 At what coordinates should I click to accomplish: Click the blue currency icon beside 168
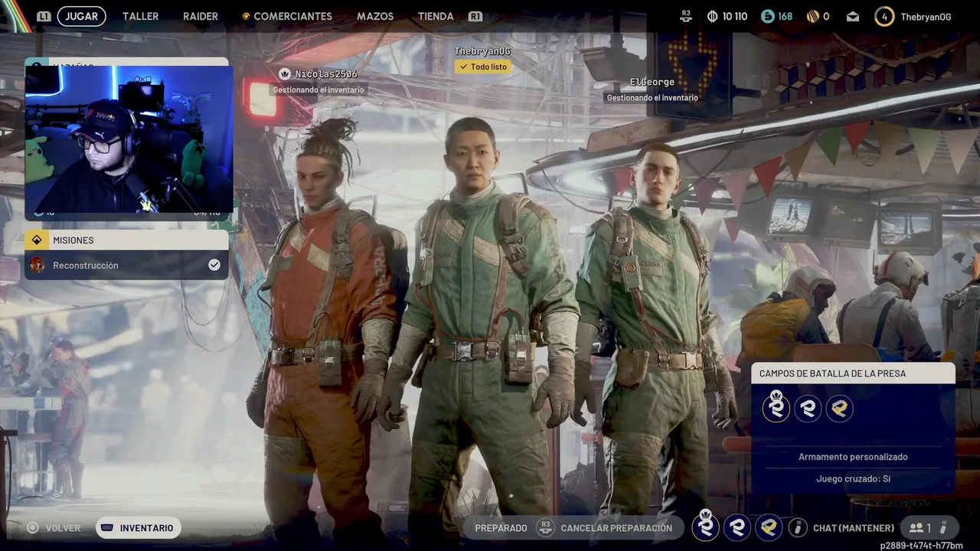click(767, 16)
